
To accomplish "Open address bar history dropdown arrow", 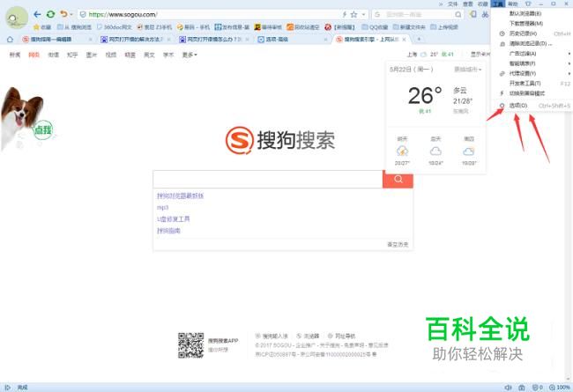I will (363, 15).
